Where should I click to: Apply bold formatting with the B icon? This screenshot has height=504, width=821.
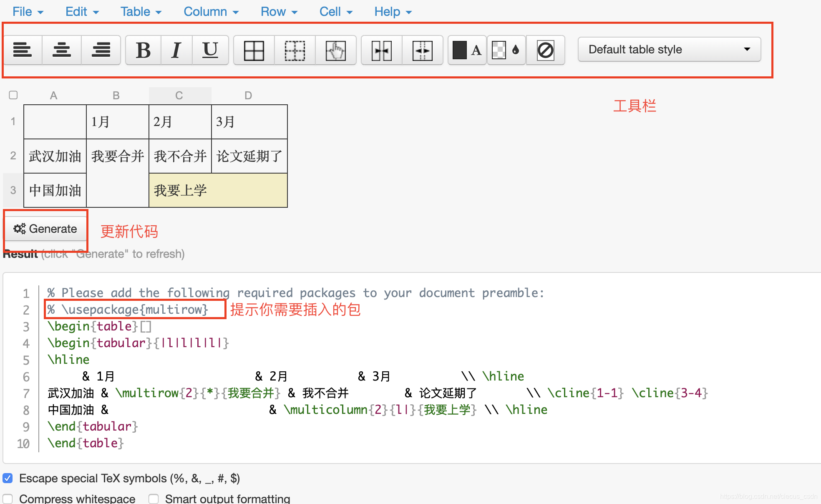[143, 50]
